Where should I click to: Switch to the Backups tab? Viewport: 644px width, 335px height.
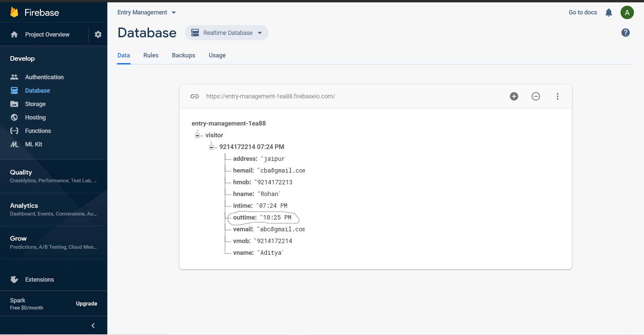pos(183,55)
